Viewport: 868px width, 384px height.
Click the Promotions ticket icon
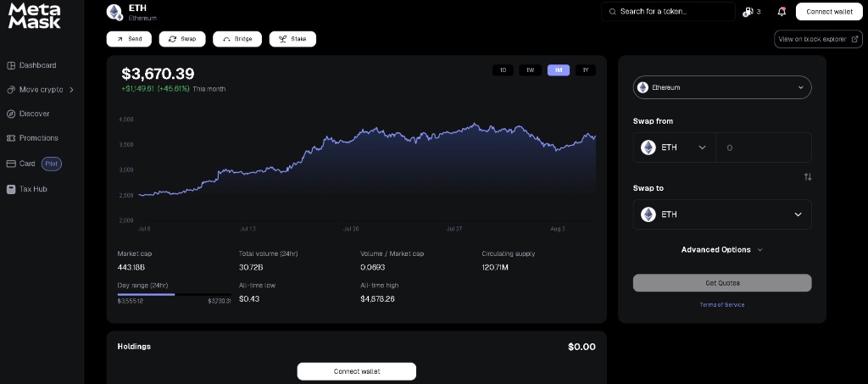[x=11, y=138]
